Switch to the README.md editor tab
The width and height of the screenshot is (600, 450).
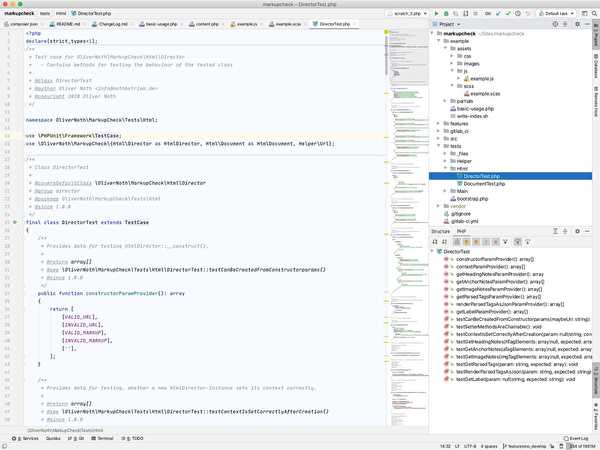[66, 24]
